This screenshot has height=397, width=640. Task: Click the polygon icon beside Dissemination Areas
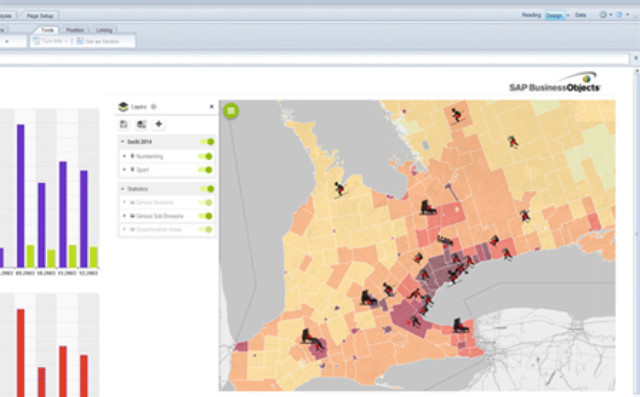click(132, 229)
